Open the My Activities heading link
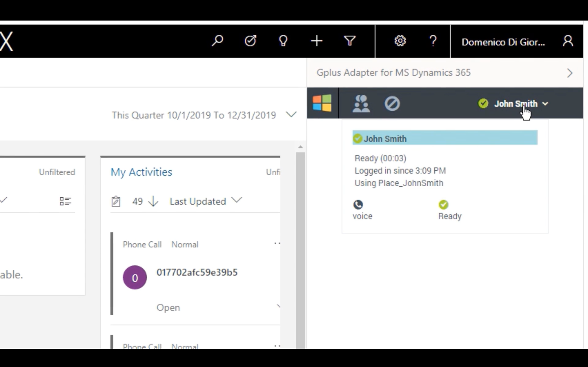The height and width of the screenshot is (367, 588). (x=141, y=172)
